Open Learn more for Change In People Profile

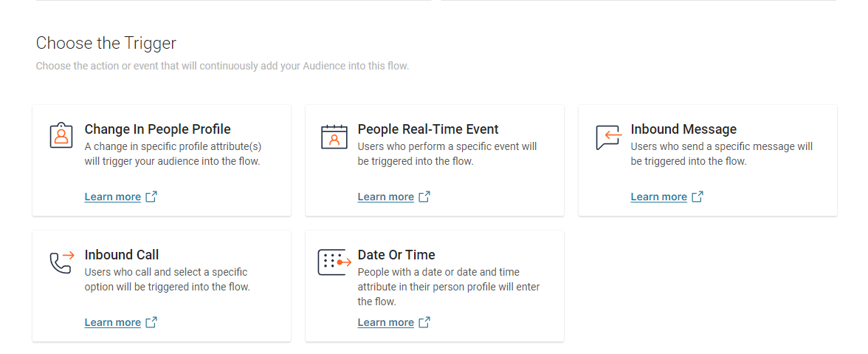[113, 197]
